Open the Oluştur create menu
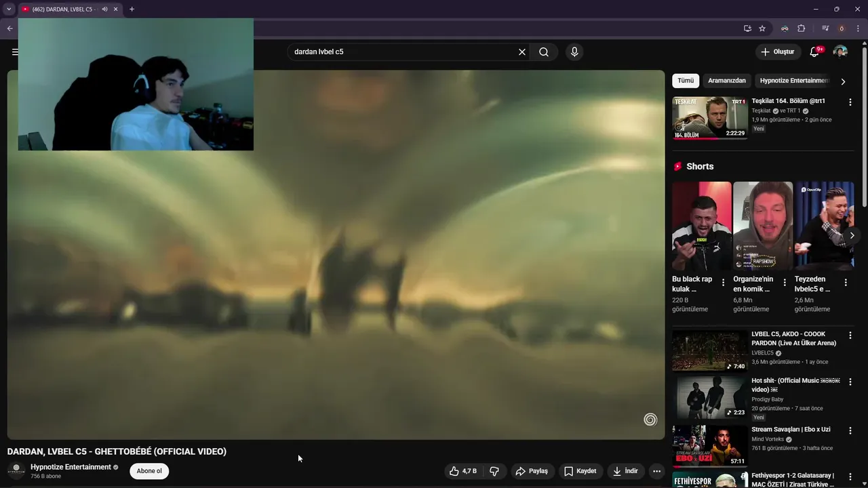Screen dimensions: 868x488 pos(778,52)
